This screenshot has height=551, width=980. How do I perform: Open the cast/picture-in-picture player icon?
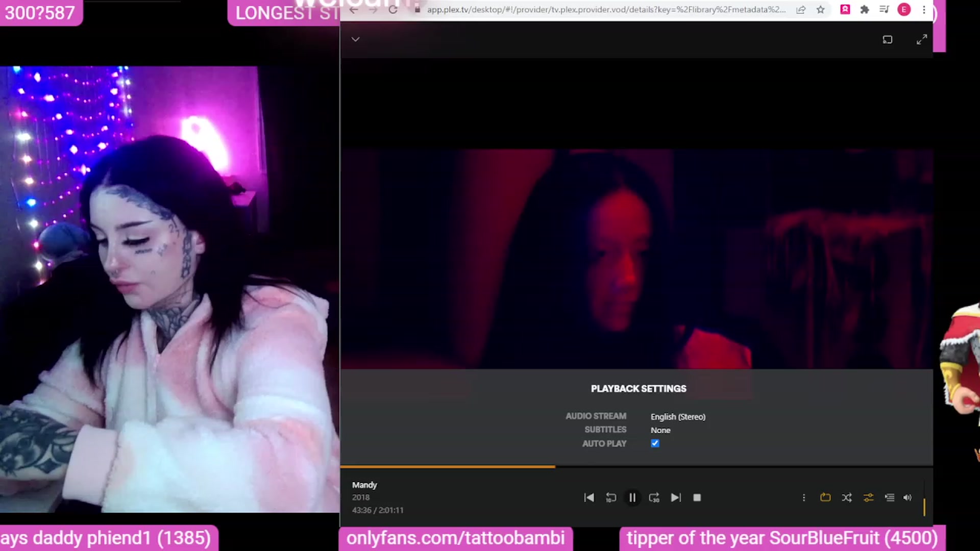[x=888, y=39]
